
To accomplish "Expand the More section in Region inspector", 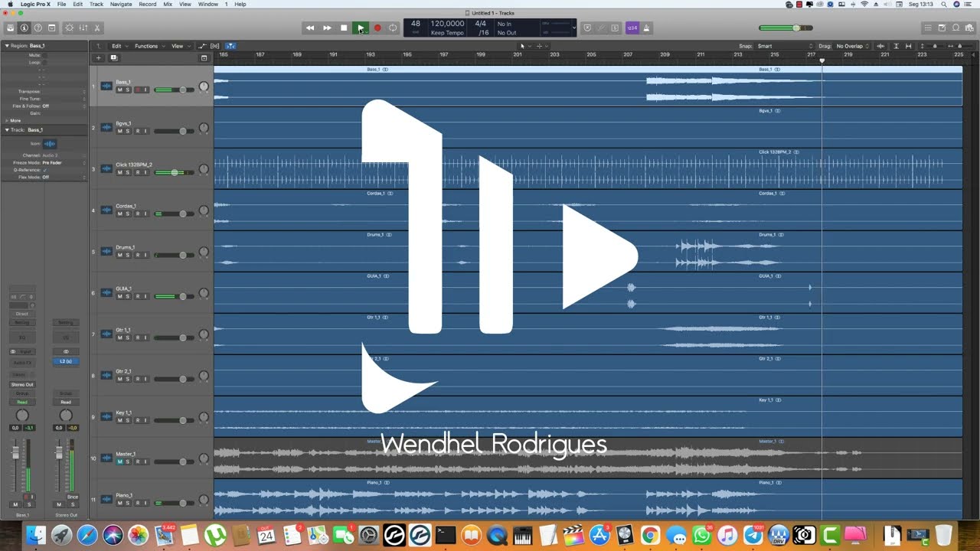I will (7, 120).
